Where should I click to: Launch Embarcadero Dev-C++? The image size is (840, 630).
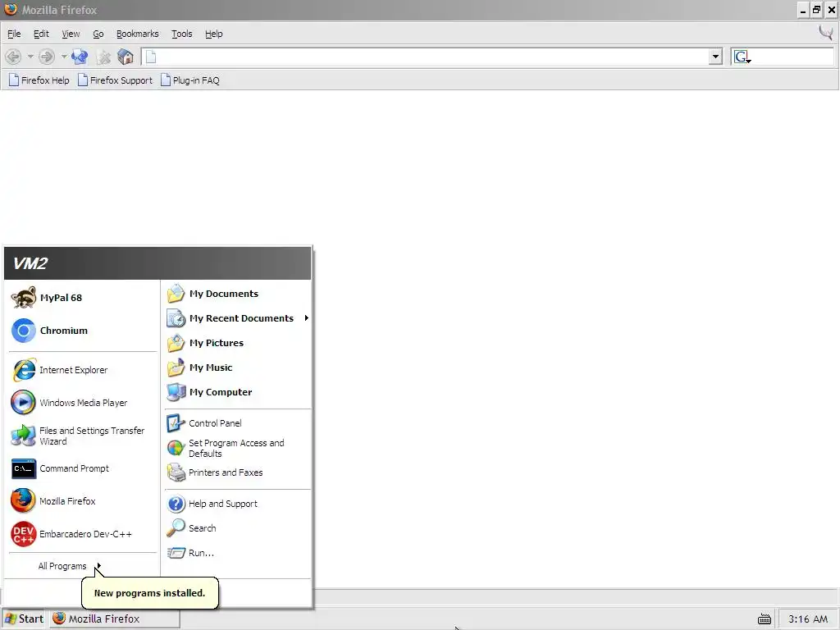83,534
